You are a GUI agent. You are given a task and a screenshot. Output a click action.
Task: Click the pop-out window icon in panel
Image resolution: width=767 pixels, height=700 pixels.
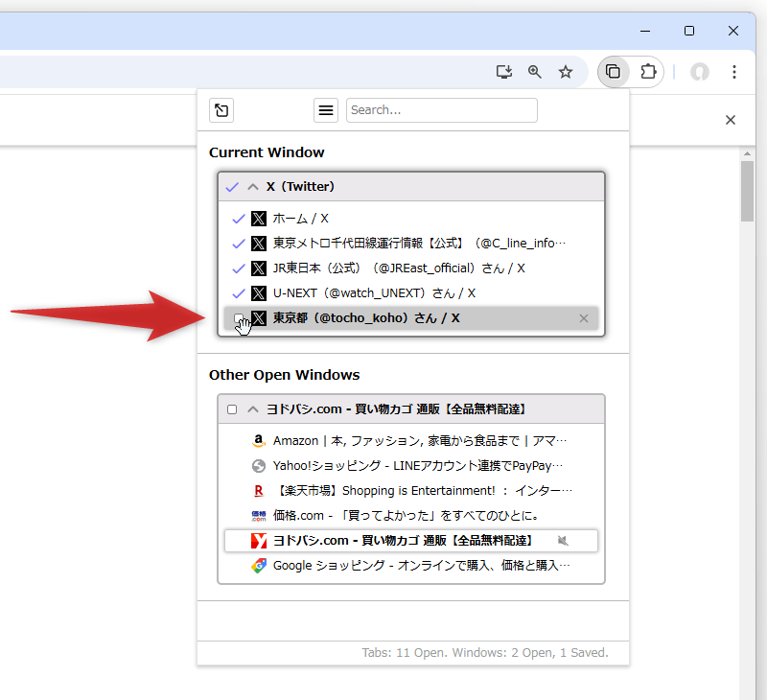click(221, 110)
